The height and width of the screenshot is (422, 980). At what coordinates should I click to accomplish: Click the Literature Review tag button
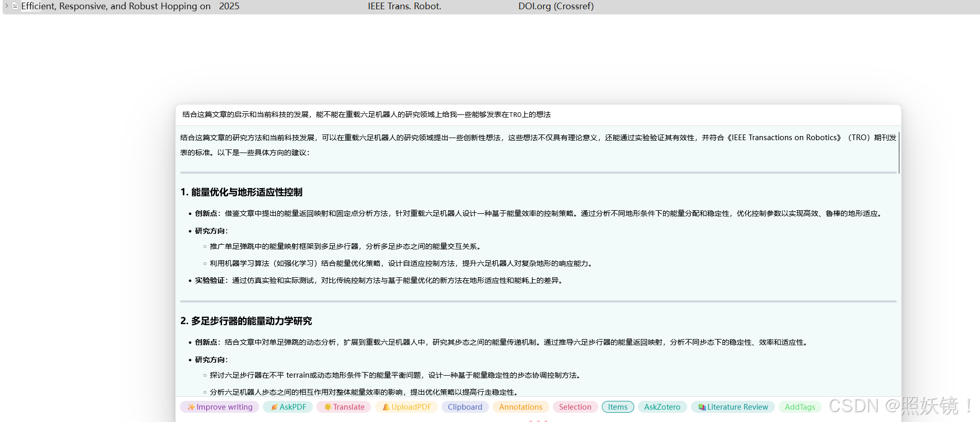point(733,407)
